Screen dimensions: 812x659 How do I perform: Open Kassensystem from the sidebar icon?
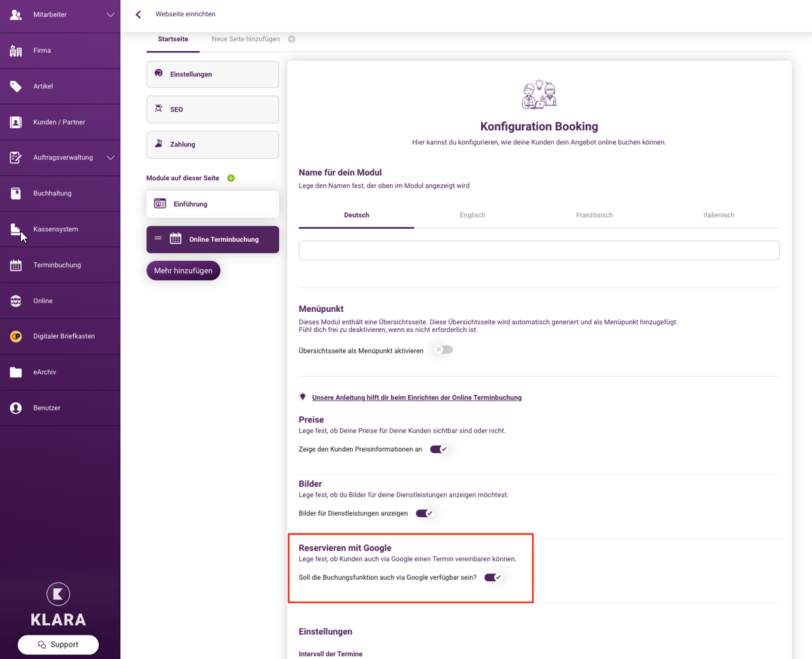pyautogui.click(x=16, y=229)
